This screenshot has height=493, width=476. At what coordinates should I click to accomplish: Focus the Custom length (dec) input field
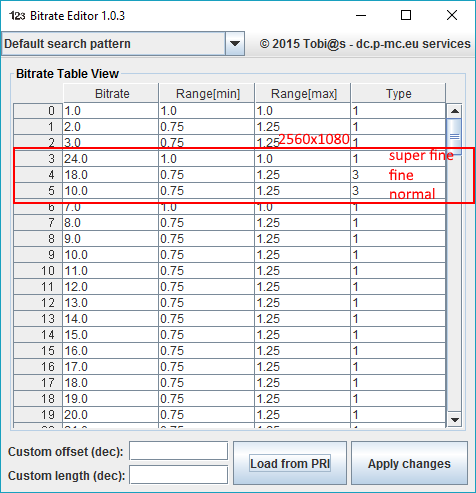[179, 475]
